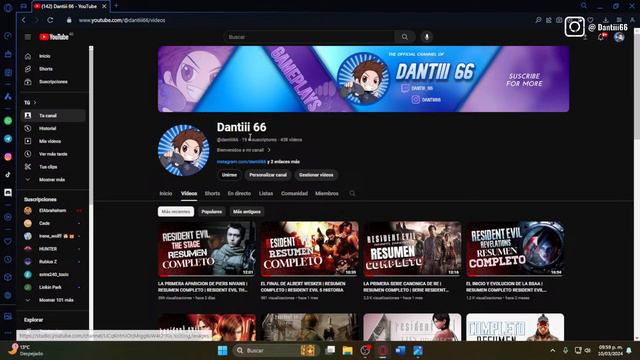Screen dimensions: 640x360
Task: Click the browser address bar URL
Action: point(122,20)
